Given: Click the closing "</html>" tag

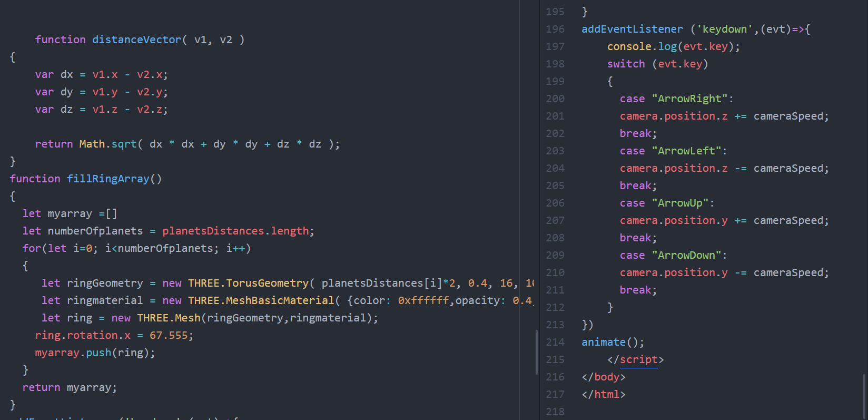Looking at the screenshot, I should click(x=604, y=394).
